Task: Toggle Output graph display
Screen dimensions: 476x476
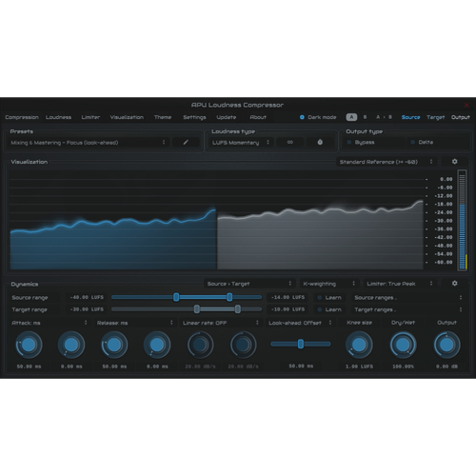Action: point(461,117)
